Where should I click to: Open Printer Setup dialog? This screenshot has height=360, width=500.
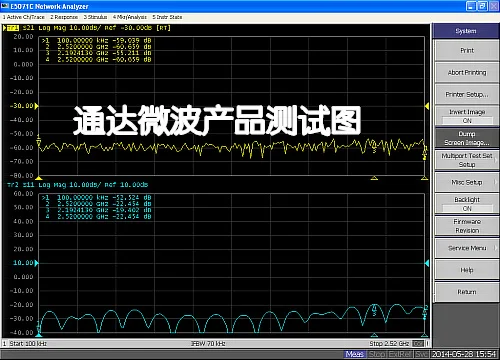pyautogui.click(x=467, y=94)
